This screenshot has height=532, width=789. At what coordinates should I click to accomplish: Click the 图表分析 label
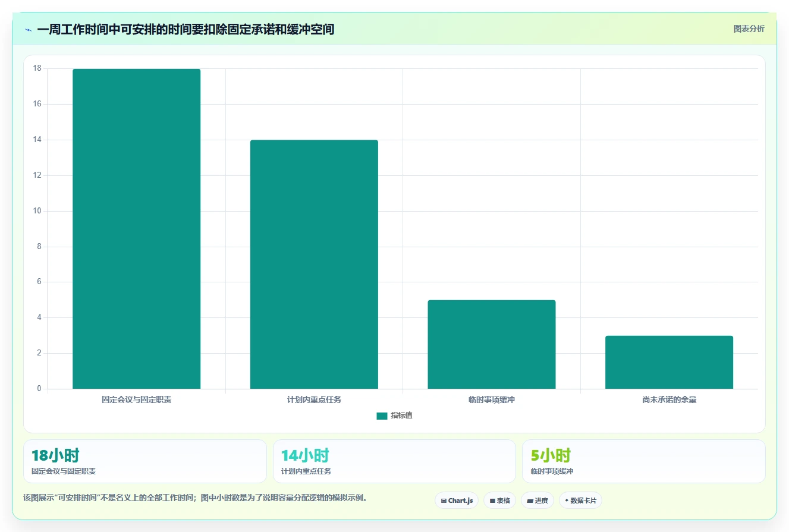(x=749, y=29)
